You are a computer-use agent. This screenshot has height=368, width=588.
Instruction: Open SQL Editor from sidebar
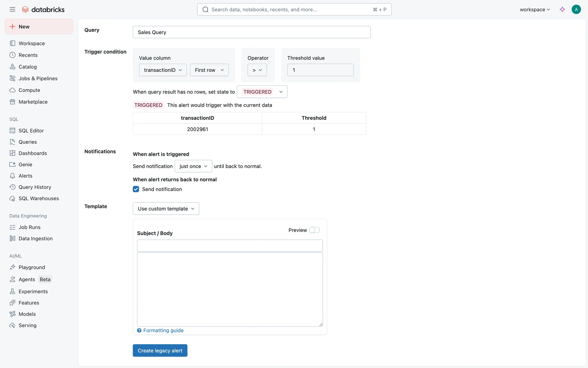pyautogui.click(x=31, y=131)
